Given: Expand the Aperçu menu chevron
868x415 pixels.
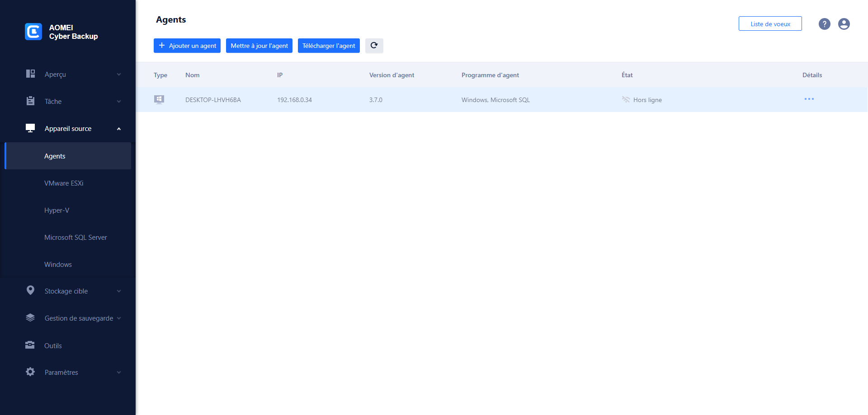Looking at the screenshot, I should [x=119, y=75].
